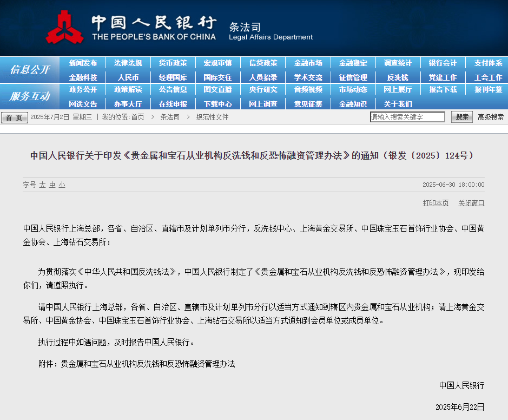Open the 新闻发布 menu item
The height and width of the screenshot is (420, 508).
pos(83,63)
